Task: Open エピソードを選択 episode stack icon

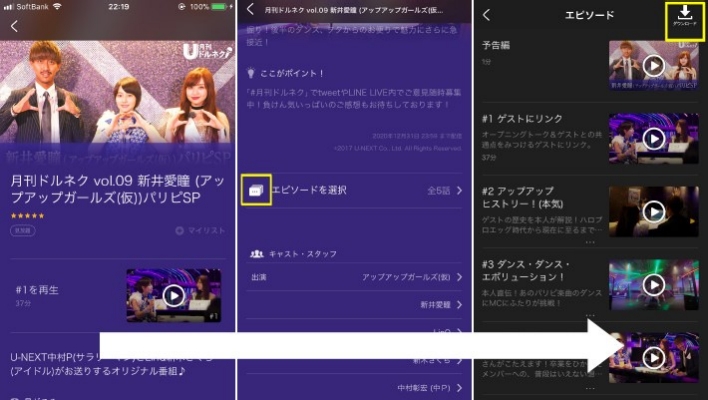Action: coord(256,190)
